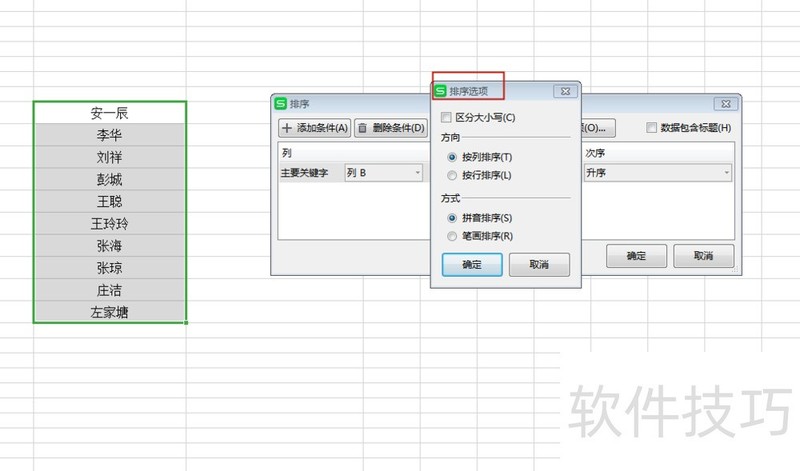Click 确定 in the main 排序 dialog

[x=636, y=256]
